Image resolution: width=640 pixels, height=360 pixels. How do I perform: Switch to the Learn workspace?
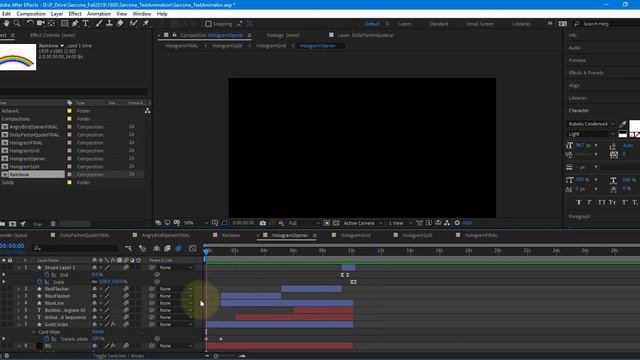point(405,24)
